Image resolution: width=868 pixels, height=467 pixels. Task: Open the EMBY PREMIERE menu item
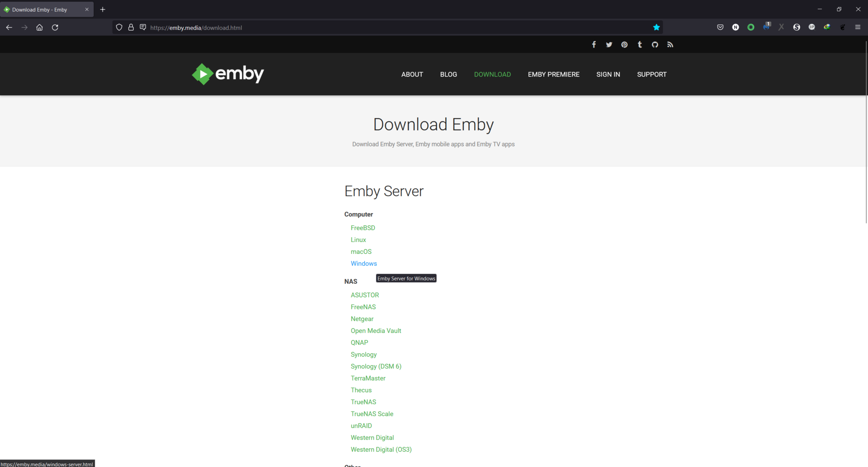(x=553, y=75)
